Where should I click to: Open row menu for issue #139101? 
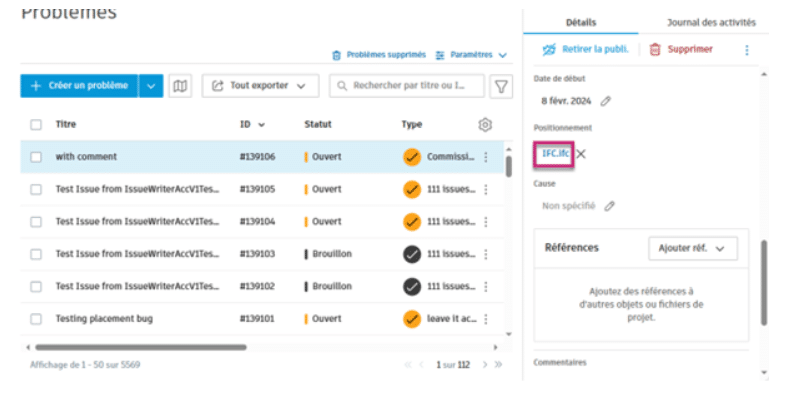pyautogui.click(x=486, y=319)
